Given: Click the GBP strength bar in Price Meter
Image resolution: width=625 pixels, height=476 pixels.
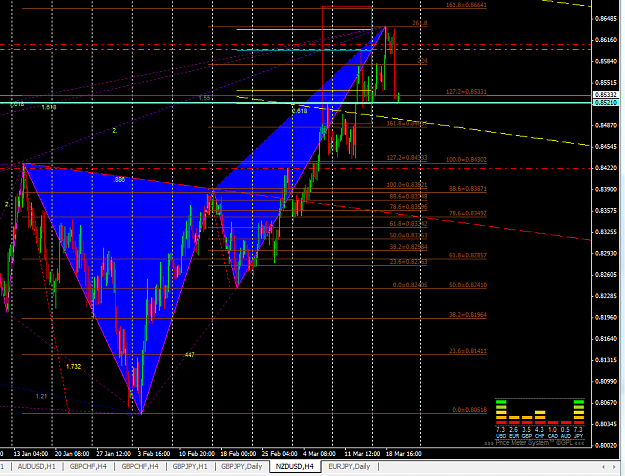Looking at the screenshot, I should [x=527, y=420].
